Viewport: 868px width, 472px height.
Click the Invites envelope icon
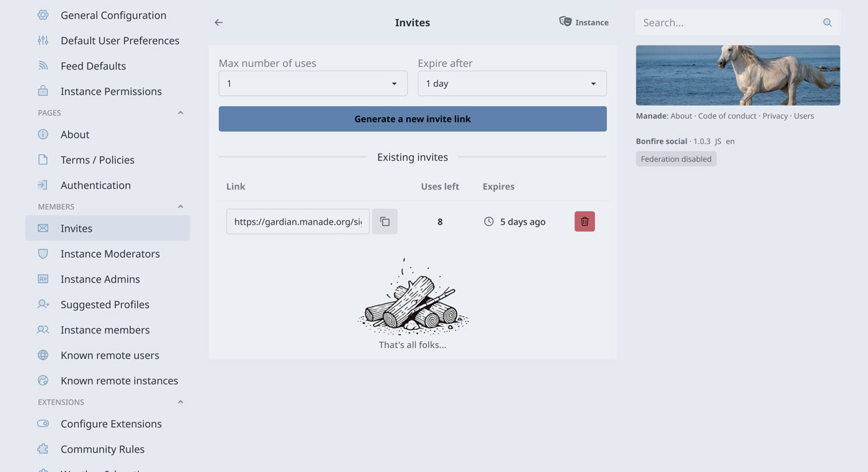pyautogui.click(x=43, y=228)
